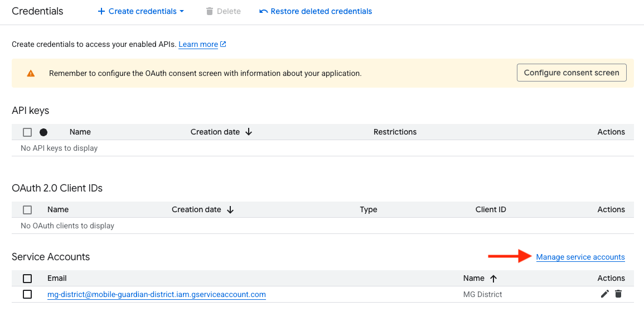Delete the MG District service account

pyautogui.click(x=618, y=294)
